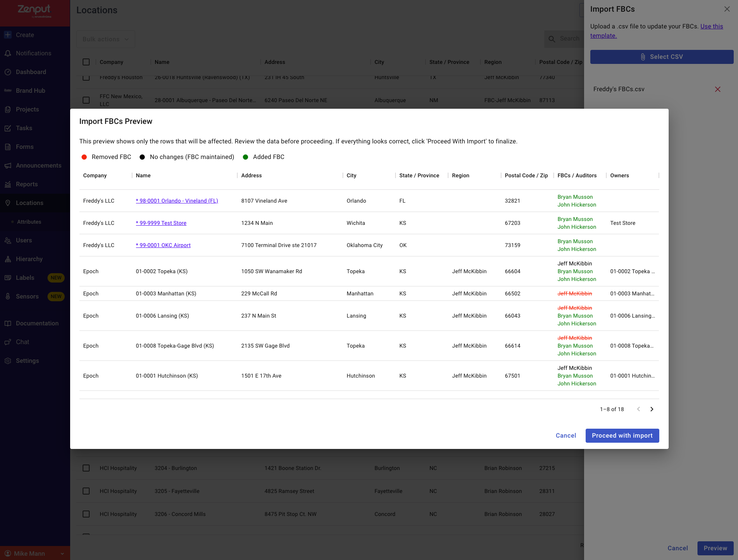Click the State / Province preview header

(419, 175)
